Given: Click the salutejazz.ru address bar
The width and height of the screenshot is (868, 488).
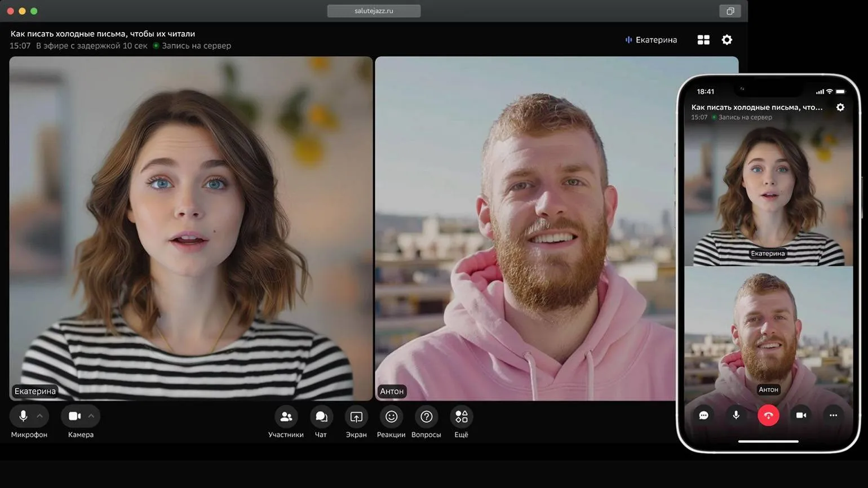Looking at the screenshot, I should tap(374, 11).
